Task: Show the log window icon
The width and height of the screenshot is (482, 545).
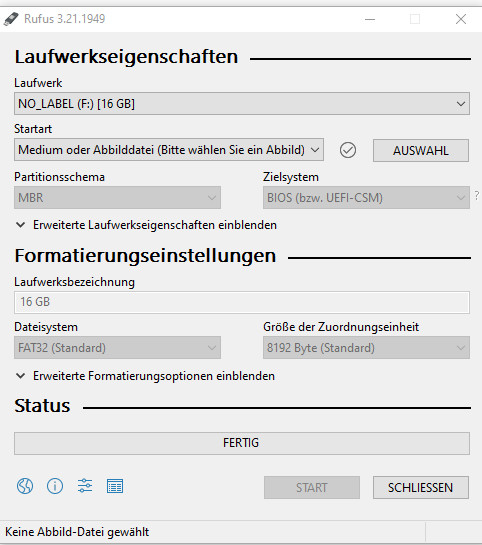Action: (115, 486)
